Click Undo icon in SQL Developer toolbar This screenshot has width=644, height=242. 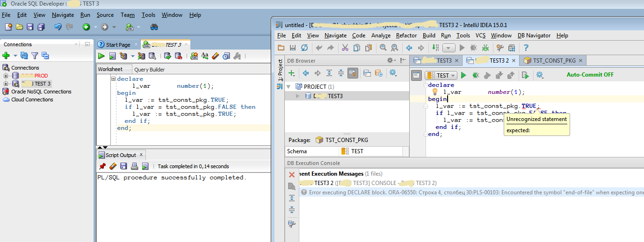[58, 27]
